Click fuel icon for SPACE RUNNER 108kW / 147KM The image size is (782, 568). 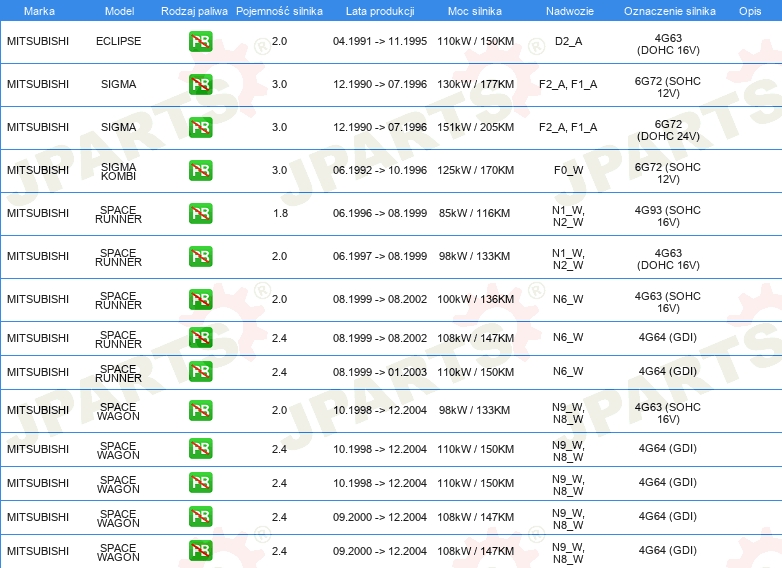200,338
